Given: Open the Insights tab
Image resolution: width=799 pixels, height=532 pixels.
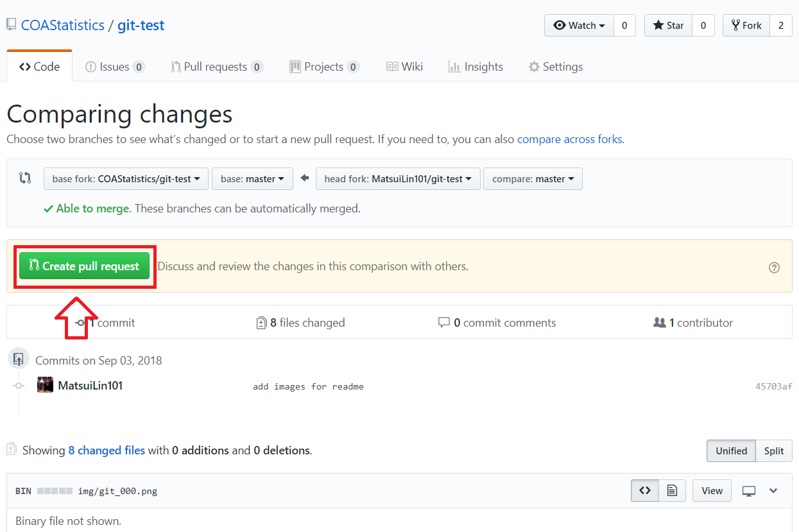Looking at the screenshot, I should (476, 67).
